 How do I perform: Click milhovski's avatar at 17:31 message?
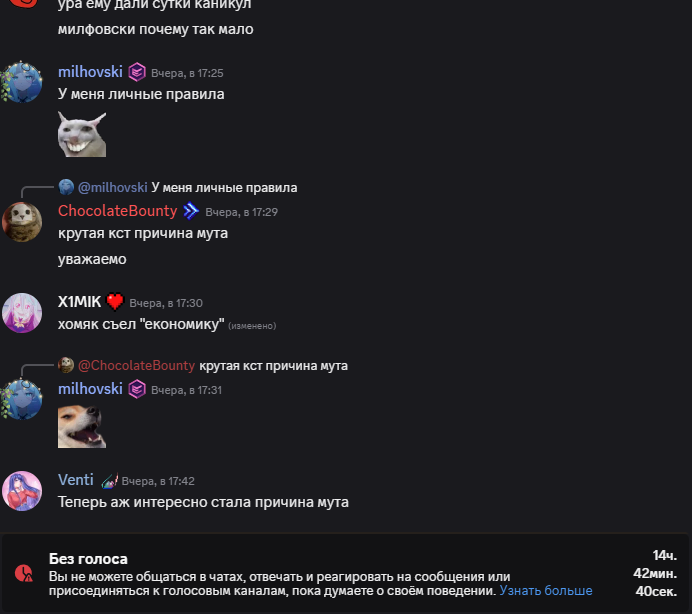(21, 399)
